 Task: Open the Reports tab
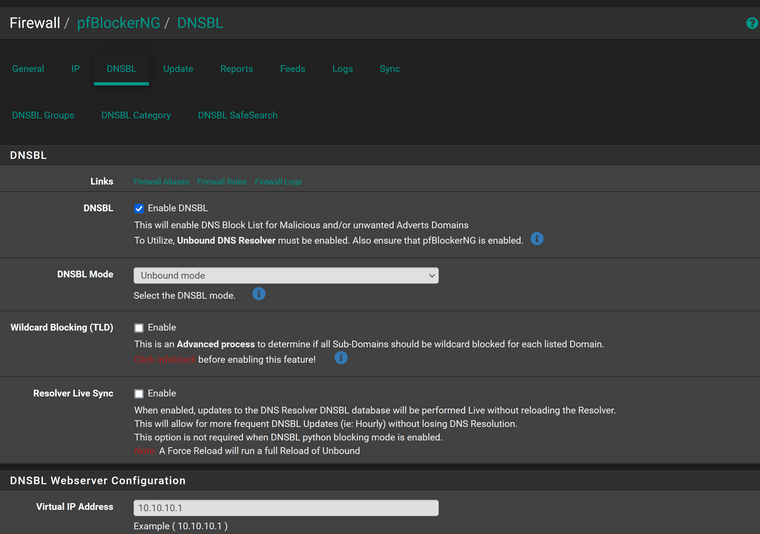[x=237, y=69]
